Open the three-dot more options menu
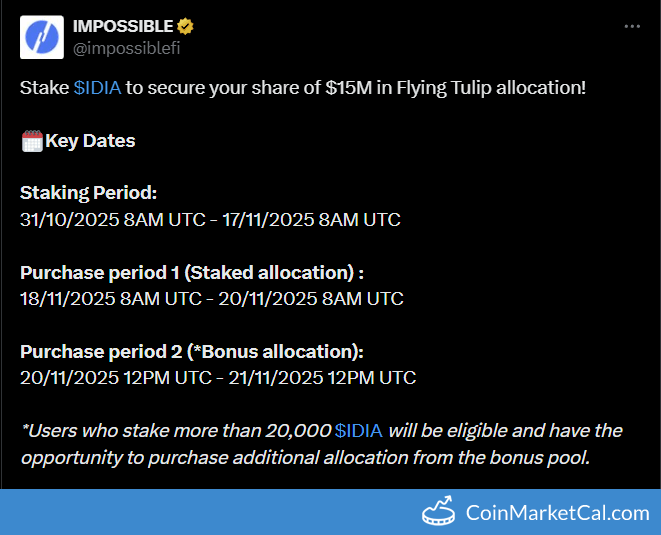 (x=633, y=26)
